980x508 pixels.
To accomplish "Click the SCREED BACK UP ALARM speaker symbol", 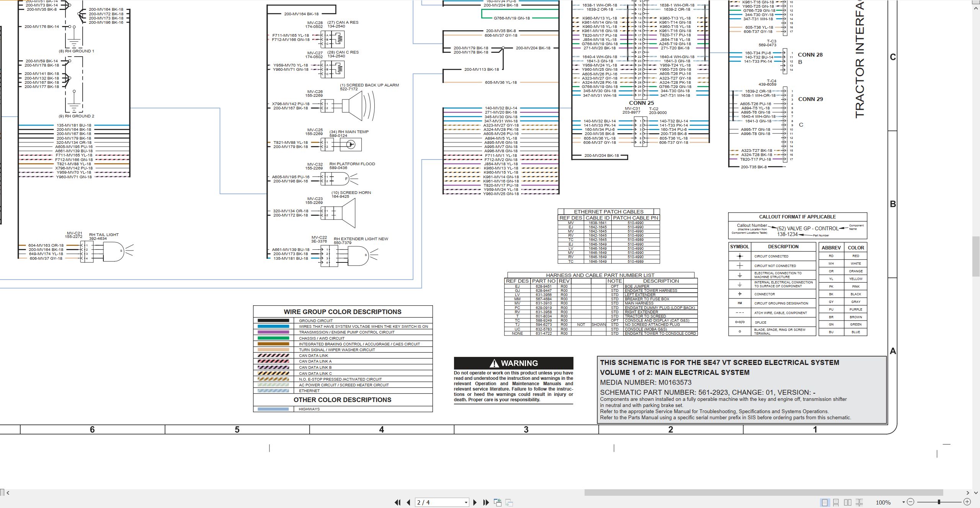I will pyautogui.click(x=358, y=106).
